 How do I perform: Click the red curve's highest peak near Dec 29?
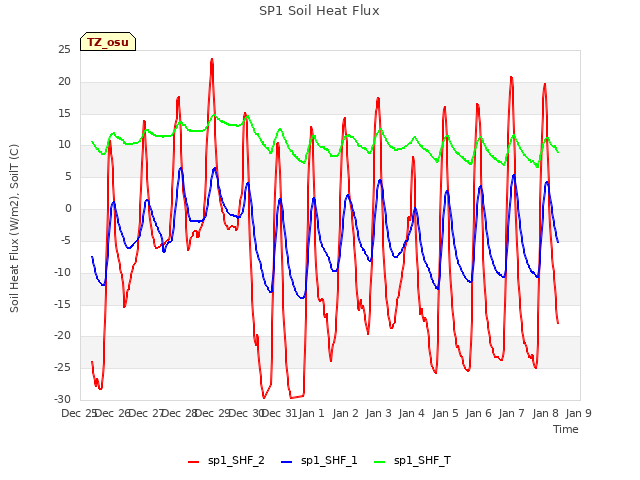(212, 60)
